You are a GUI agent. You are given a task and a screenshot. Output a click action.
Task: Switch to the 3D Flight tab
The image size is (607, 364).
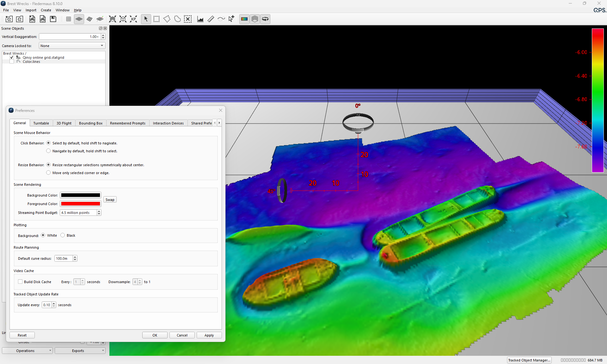[x=64, y=123]
